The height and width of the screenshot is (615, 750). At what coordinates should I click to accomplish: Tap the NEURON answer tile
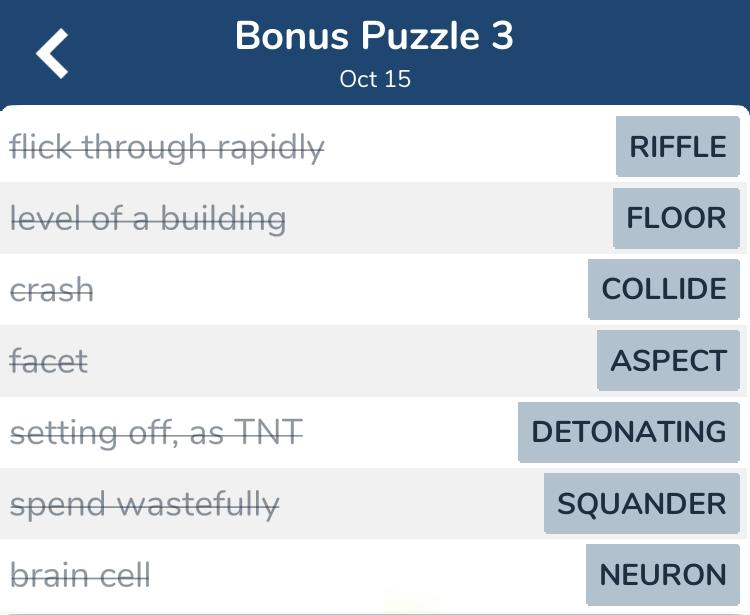(x=663, y=574)
